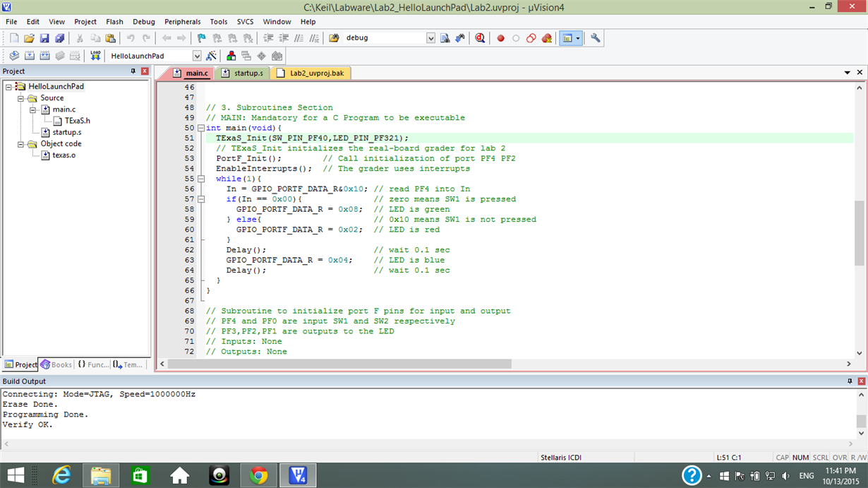The image size is (868, 488).
Task: Pin the Build Output panel
Action: [x=850, y=381]
